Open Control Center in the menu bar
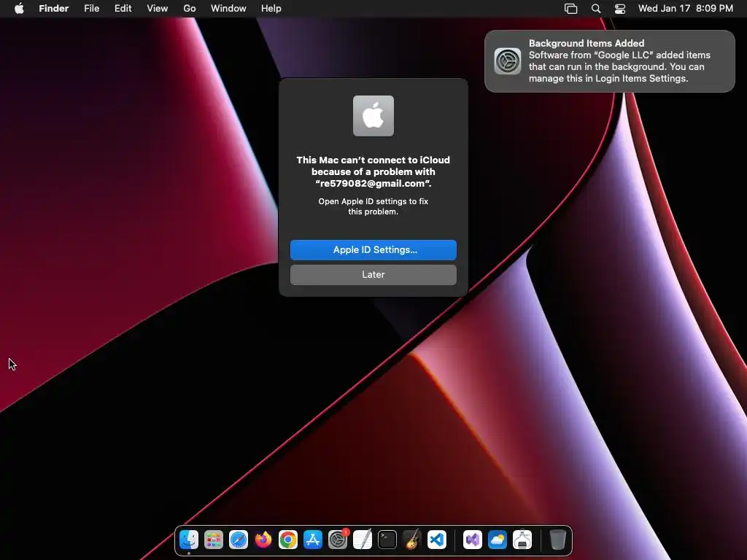This screenshot has width=747, height=560. 620,9
